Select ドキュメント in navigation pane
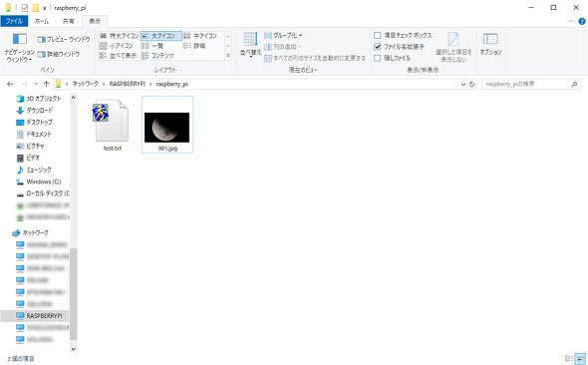The width and height of the screenshot is (588, 365). coord(34,134)
